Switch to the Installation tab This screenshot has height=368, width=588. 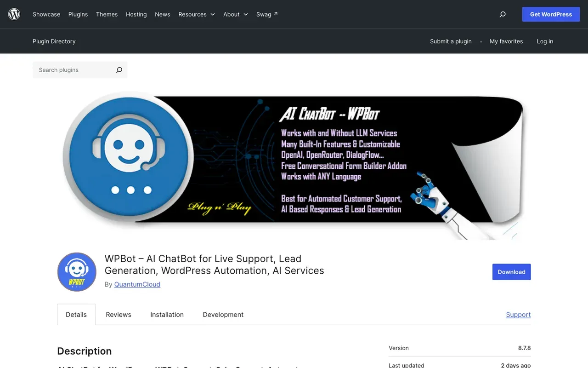[167, 315]
